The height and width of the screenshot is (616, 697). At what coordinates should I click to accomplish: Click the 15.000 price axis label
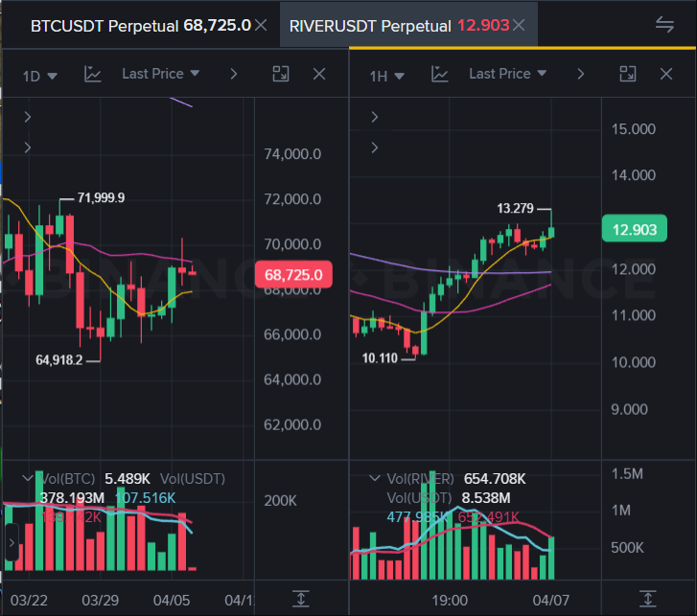(x=634, y=129)
